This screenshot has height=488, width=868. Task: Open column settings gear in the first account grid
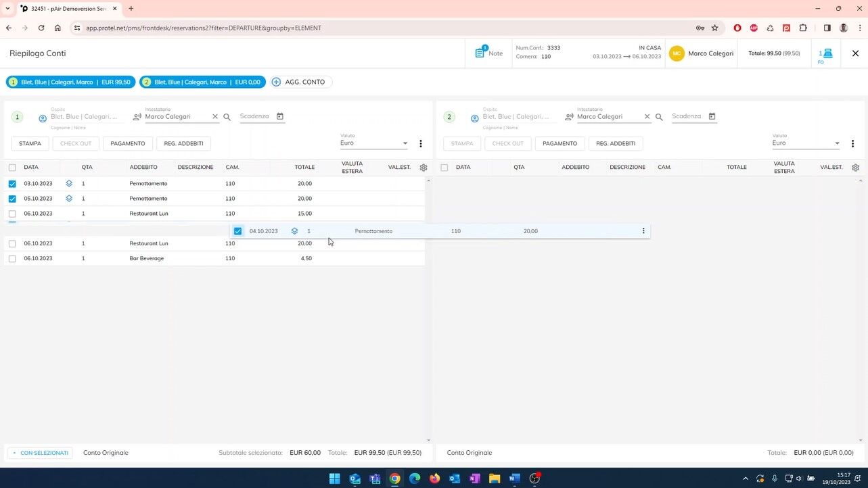coord(424,167)
